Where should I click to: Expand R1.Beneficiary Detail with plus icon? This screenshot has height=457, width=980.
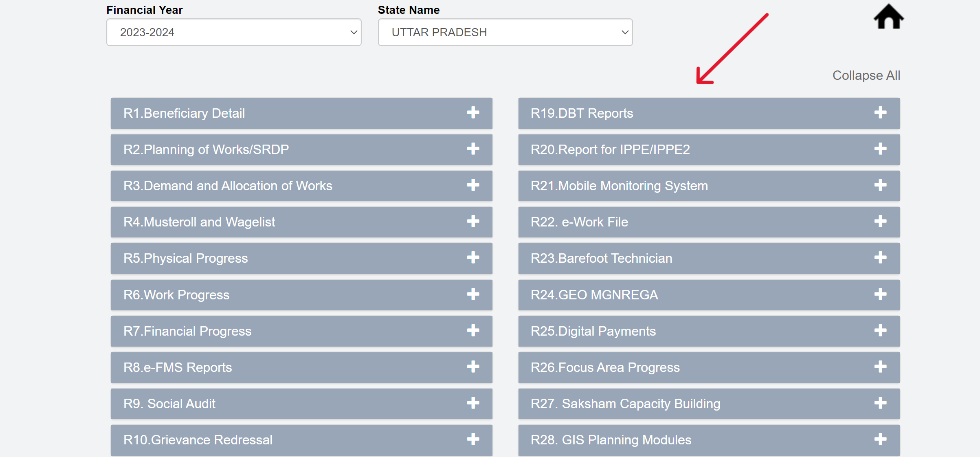click(x=473, y=113)
